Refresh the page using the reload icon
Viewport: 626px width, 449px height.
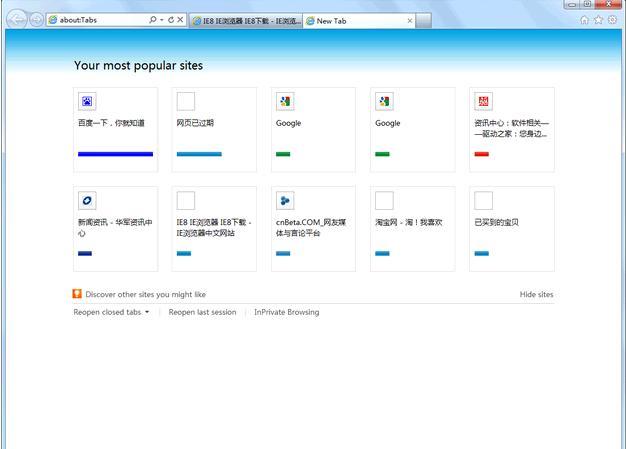171,20
